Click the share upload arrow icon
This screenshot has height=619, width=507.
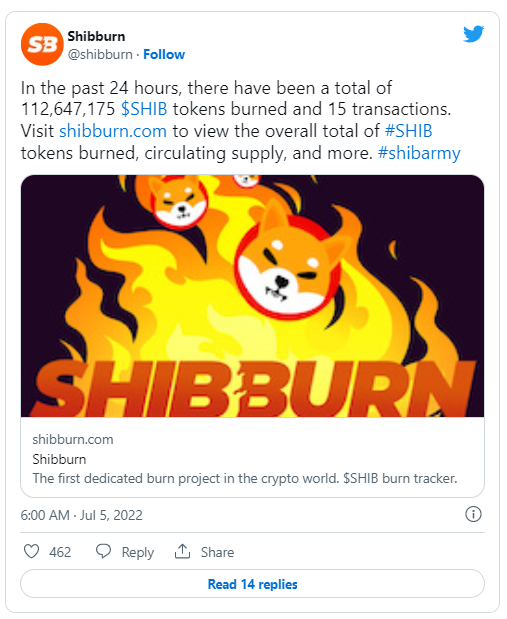182,551
